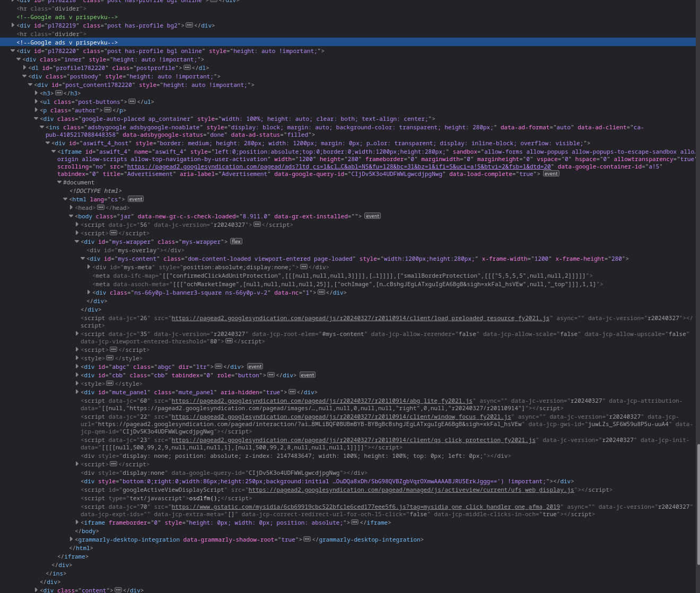Select the highlighted Google ads comment row
700x593 pixels.
coord(67,42)
